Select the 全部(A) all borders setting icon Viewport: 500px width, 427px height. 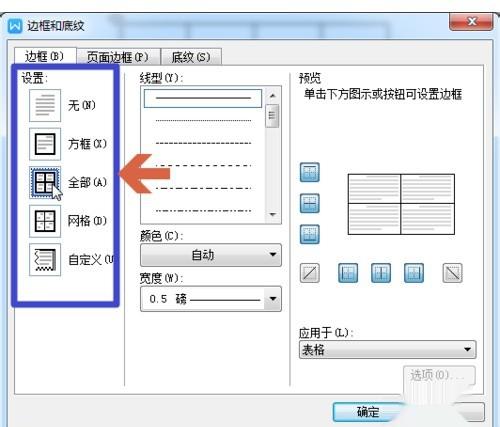[x=45, y=183]
